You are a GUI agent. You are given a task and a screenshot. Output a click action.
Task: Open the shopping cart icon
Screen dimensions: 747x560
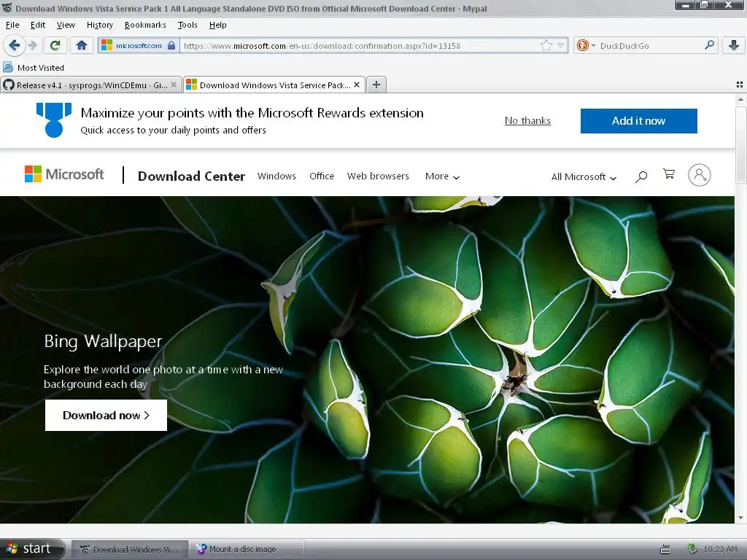tap(669, 174)
